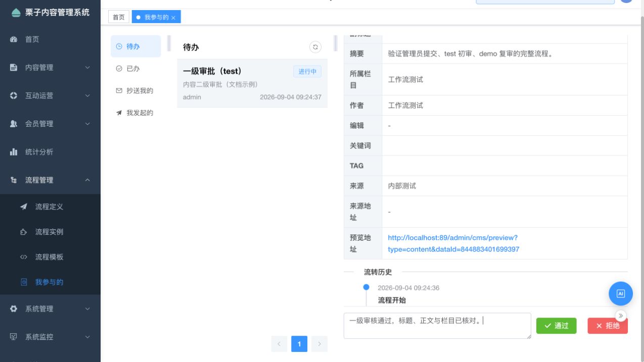Click the 内容二级审批（文档示例）subtitle

[x=220, y=84]
